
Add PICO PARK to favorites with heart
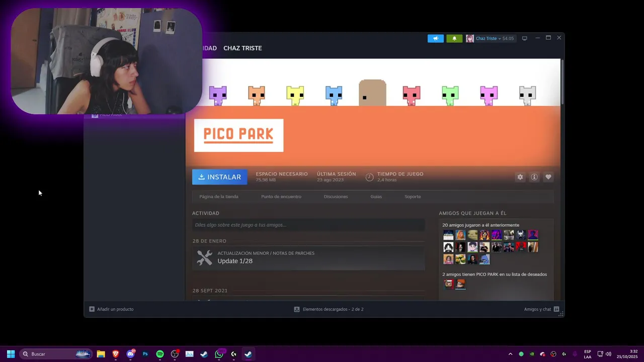(548, 177)
